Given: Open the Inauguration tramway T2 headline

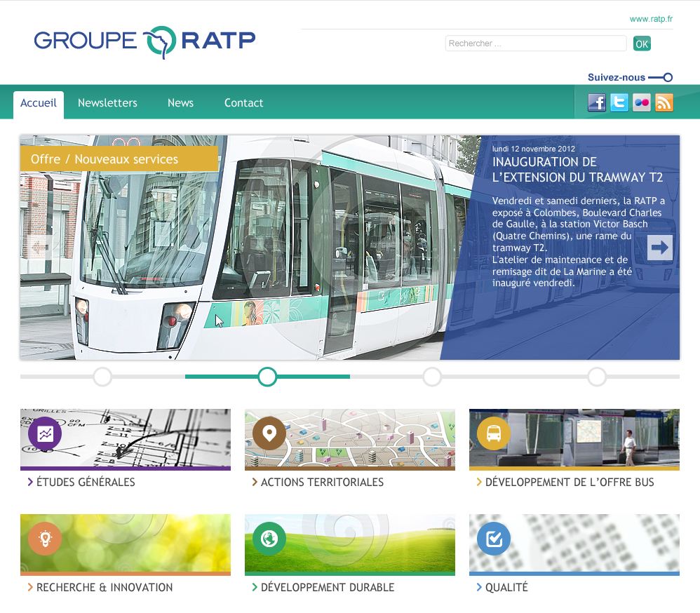Looking at the screenshot, I should 578,170.
